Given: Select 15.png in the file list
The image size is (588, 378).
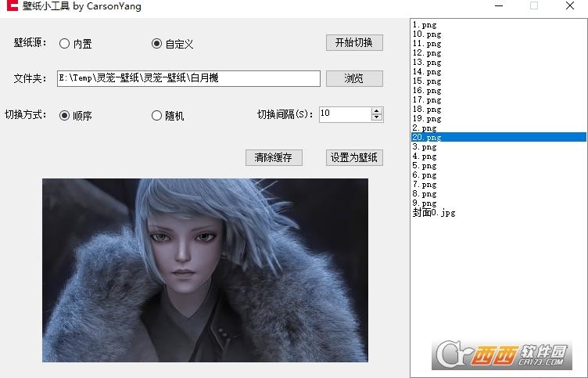Looking at the screenshot, I should point(498,81).
